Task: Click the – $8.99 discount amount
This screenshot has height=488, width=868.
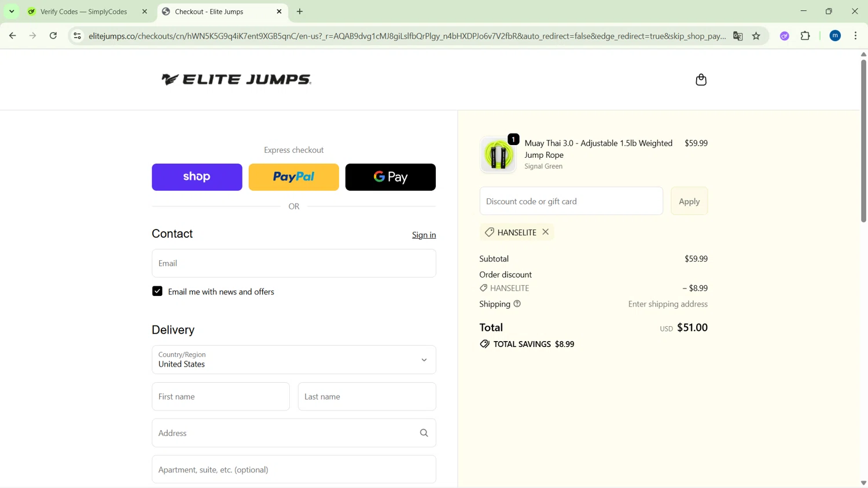Action: [x=695, y=288]
